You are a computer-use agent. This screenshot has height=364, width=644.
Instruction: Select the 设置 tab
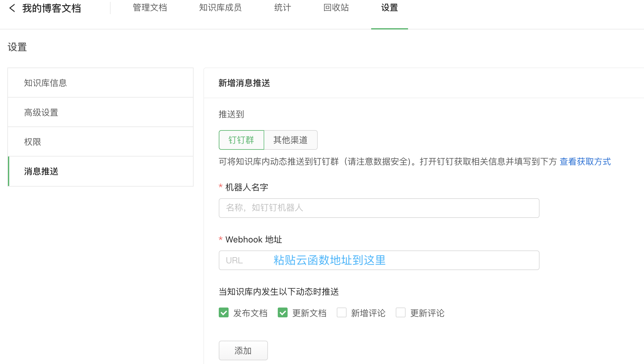coord(389,8)
